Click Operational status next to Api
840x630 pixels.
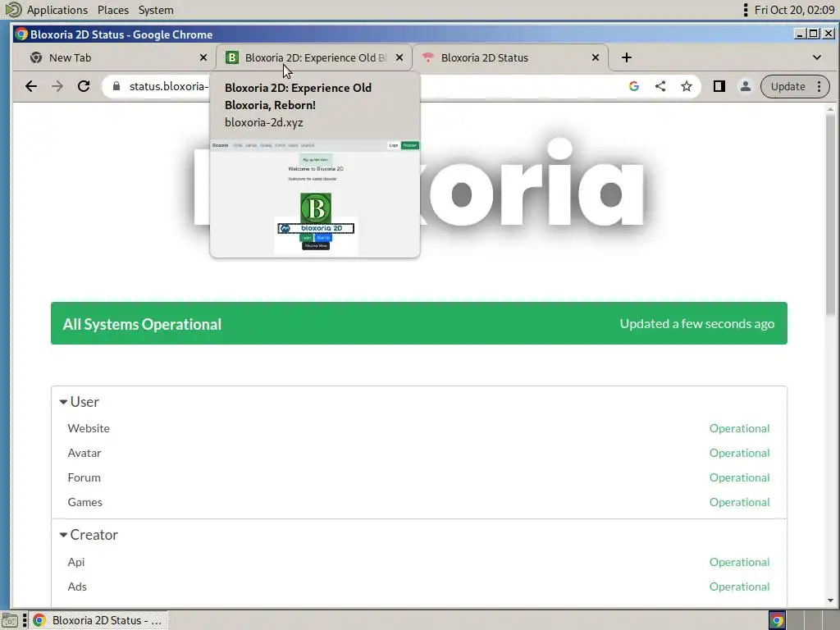tap(739, 562)
